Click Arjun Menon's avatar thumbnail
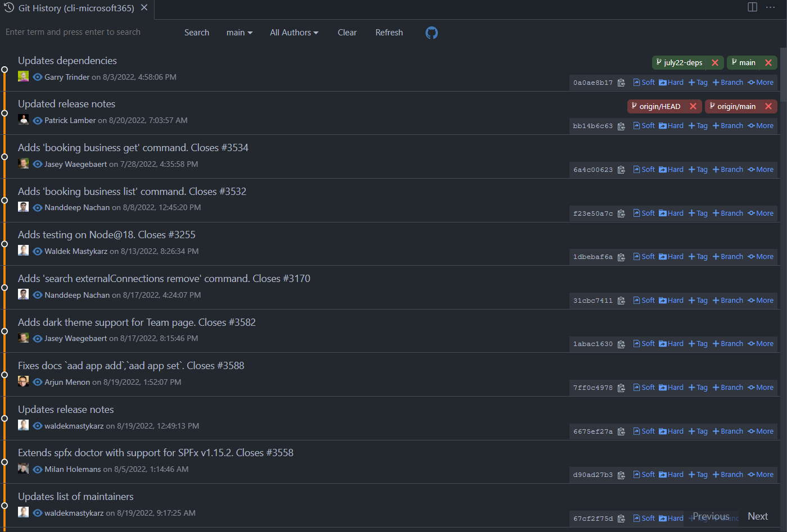The width and height of the screenshot is (787, 532). pyautogui.click(x=23, y=381)
